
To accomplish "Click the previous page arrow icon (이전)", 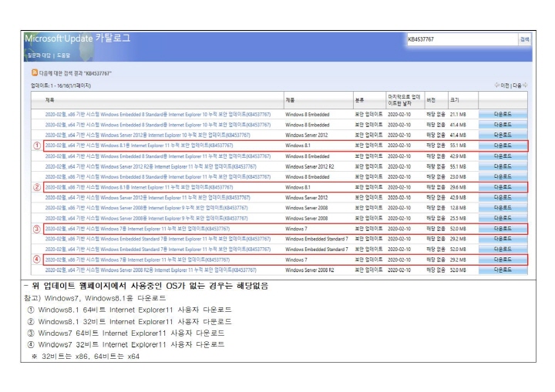I will click(496, 85).
